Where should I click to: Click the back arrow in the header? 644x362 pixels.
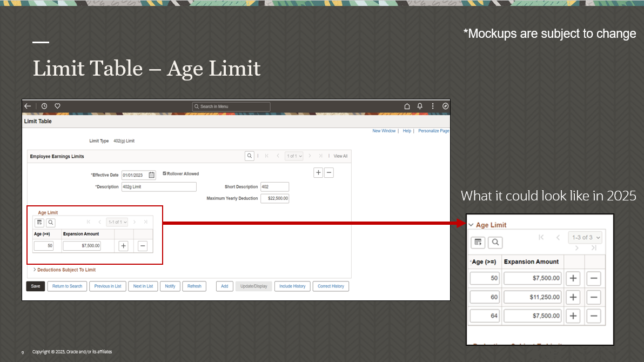[28, 106]
